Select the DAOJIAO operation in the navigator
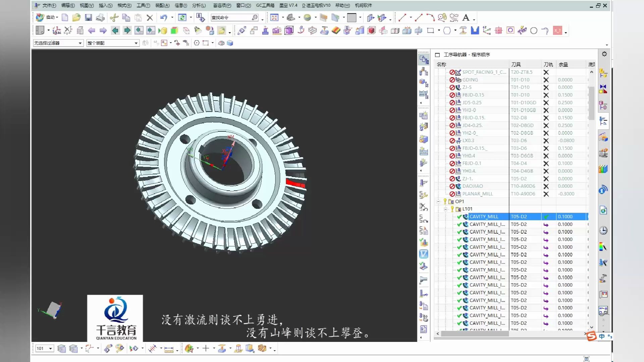644x362 pixels. [x=473, y=186]
